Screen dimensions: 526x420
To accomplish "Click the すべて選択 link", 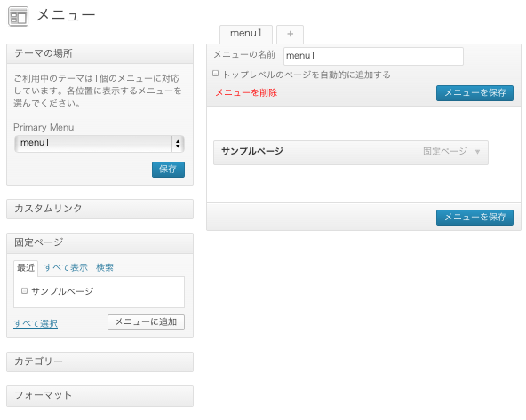I will tap(36, 323).
